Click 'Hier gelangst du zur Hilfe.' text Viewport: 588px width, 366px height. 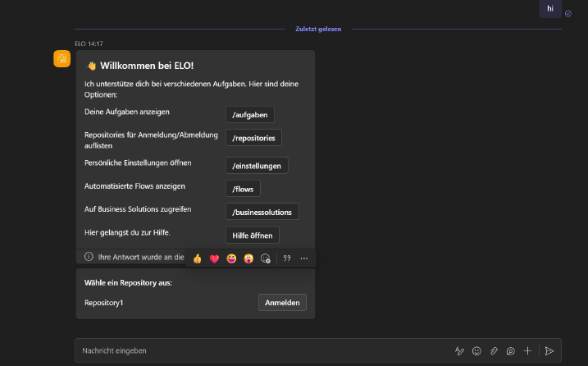point(127,233)
